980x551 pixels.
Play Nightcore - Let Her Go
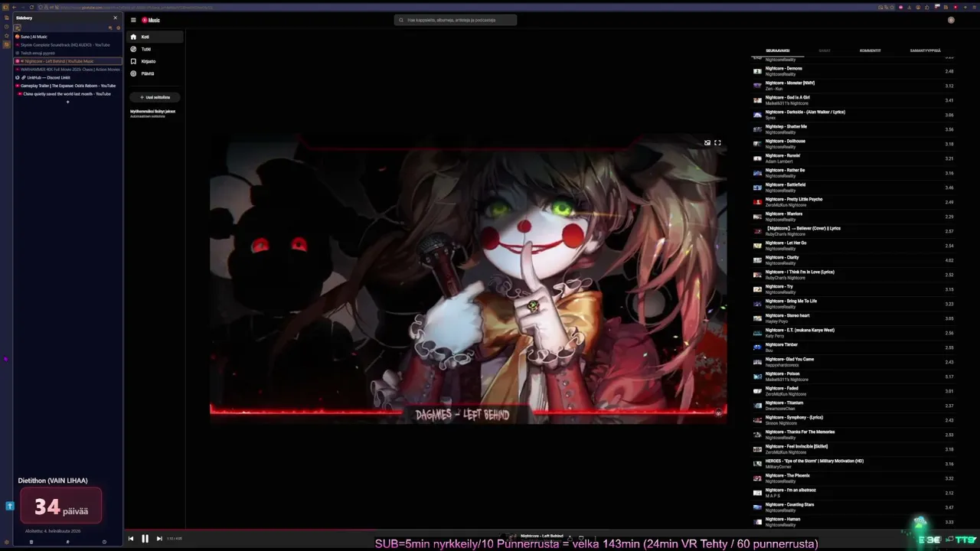854,246
